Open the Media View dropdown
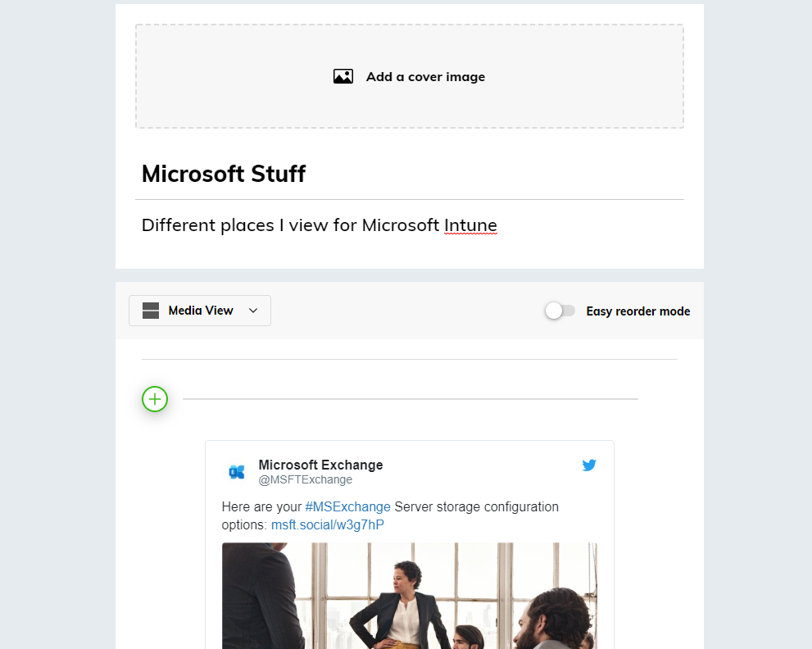Screen dimensions: 812x649 click(201, 311)
